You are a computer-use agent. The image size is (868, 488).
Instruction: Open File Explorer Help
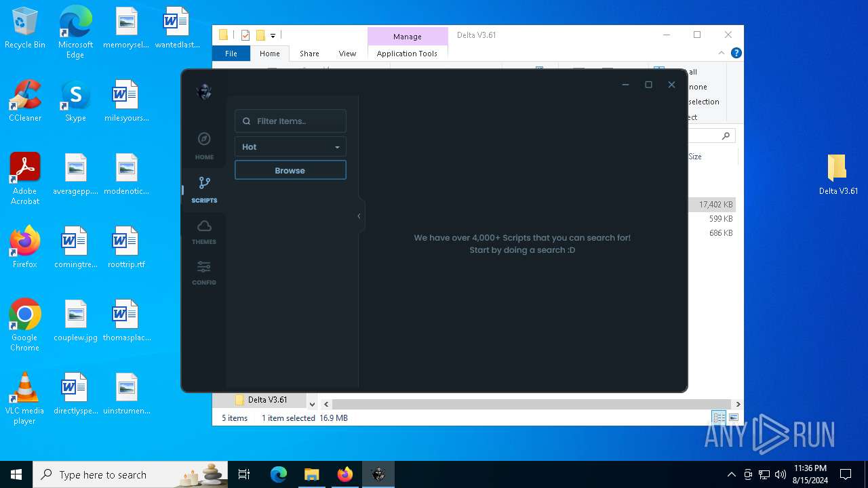pyautogui.click(x=736, y=53)
